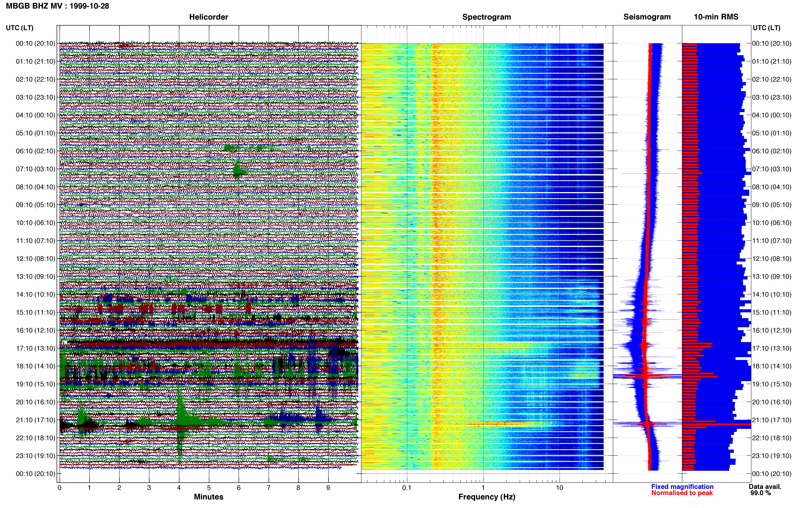
Task: Click the '9' tick on the Minutes axis
Action: pos(328,488)
